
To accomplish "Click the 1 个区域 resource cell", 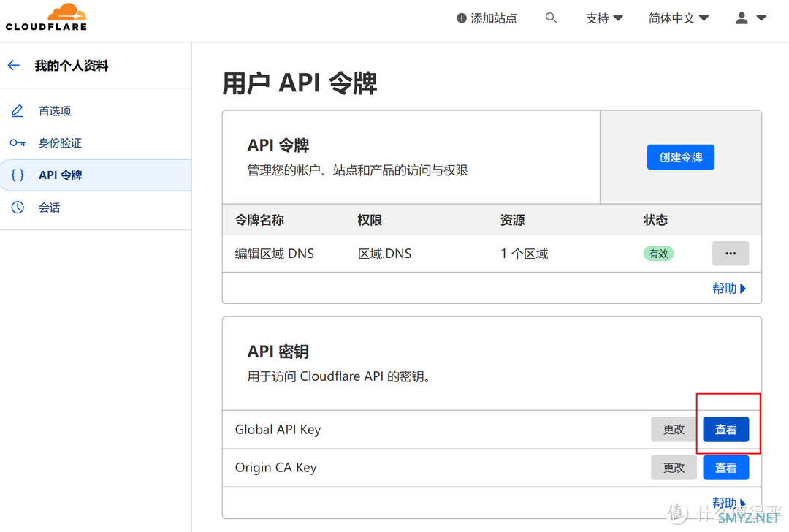I will coord(525,253).
